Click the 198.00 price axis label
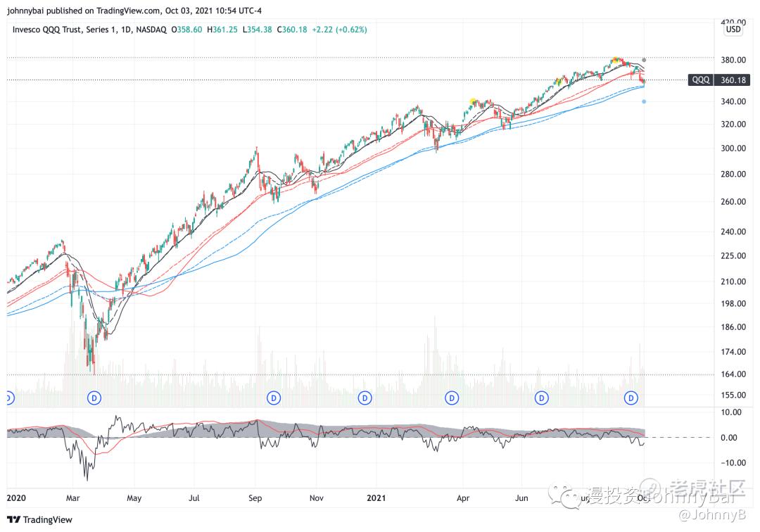760x532 pixels. [x=733, y=304]
